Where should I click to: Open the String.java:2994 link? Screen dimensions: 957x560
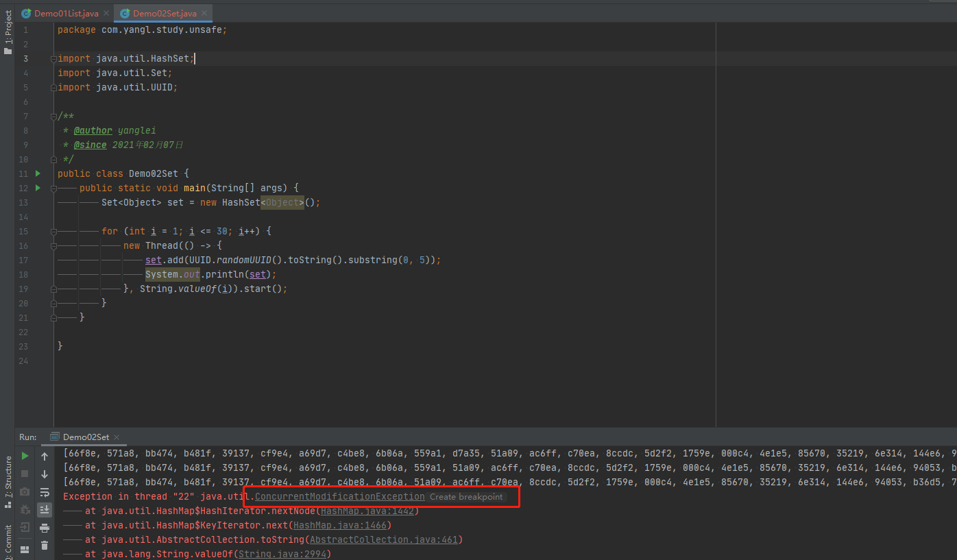click(282, 554)
